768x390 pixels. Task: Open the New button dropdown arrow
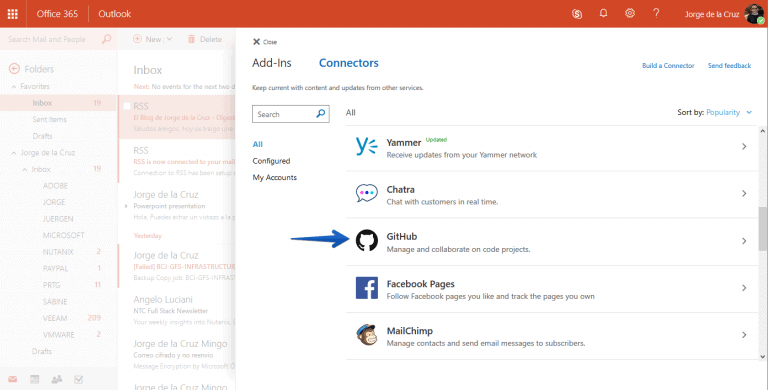coord(169,39)
